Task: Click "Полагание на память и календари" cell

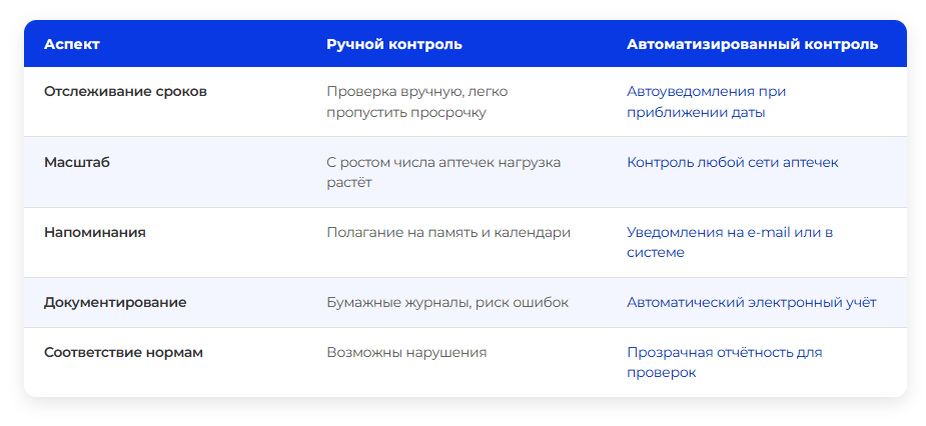Action: click(x=448, y=233)
